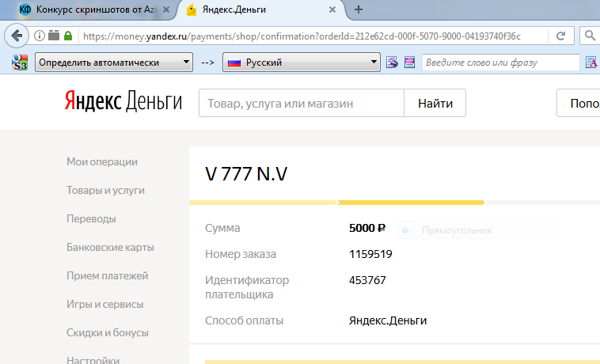600x364 pixels.
Task: Click the Яндекс Деньги logo
Action: (x=123, y=103)
